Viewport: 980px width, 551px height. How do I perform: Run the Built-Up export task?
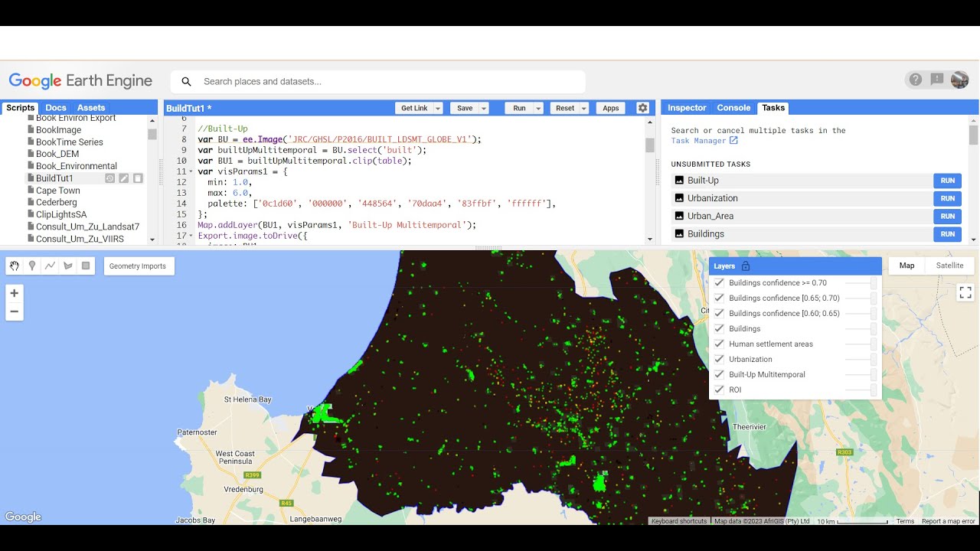(x=947, y=181)
